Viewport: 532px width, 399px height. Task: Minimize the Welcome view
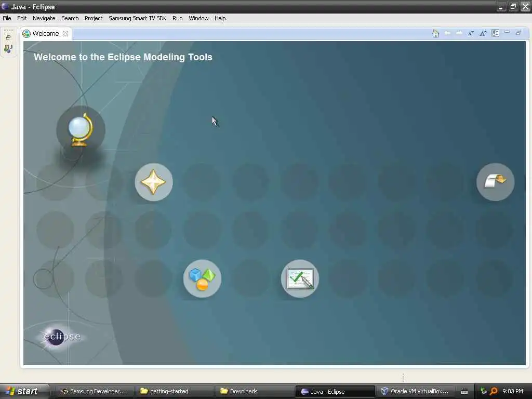507,32
